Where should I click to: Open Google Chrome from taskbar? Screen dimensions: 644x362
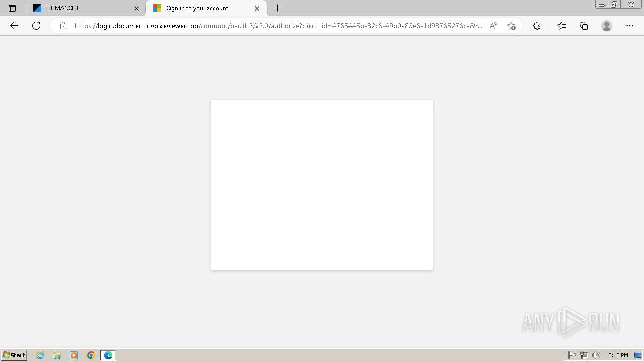[91, 355]
